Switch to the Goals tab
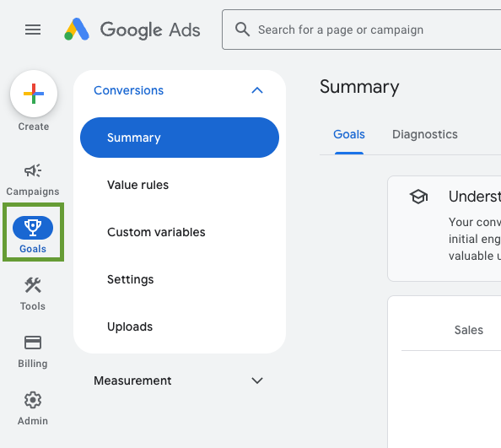501x448 pixels. [349, 134]
